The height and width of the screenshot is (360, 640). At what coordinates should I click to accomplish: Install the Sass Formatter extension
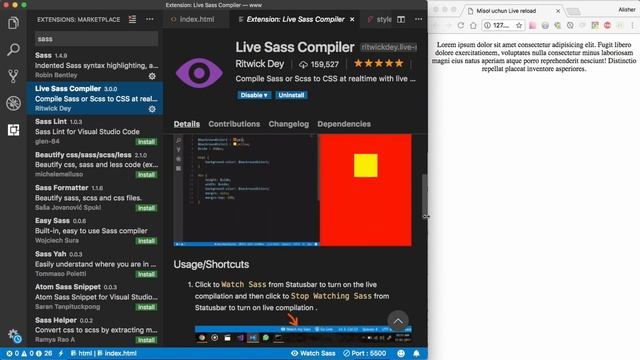pos(146,208)
